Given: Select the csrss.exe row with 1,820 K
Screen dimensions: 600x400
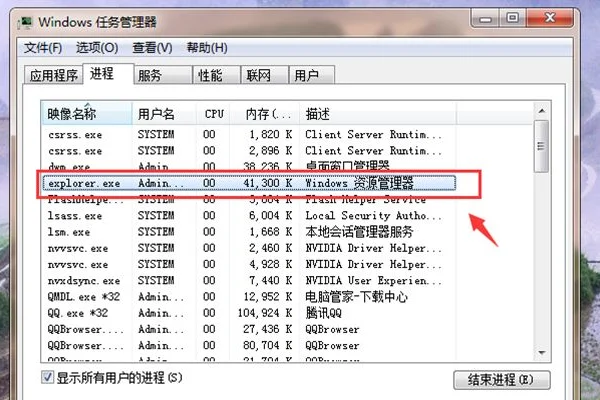Looking at the screenshot, I should click(249, 134).
